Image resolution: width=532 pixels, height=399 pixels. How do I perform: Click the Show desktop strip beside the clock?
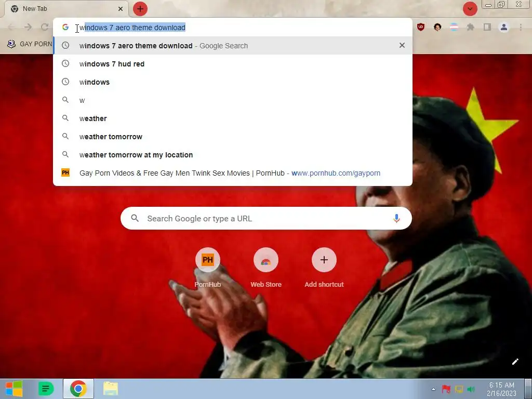528,389
